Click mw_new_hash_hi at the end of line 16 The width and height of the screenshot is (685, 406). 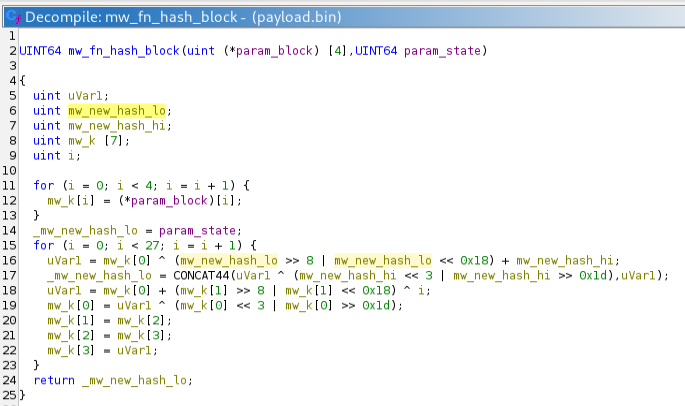[564, 260]
